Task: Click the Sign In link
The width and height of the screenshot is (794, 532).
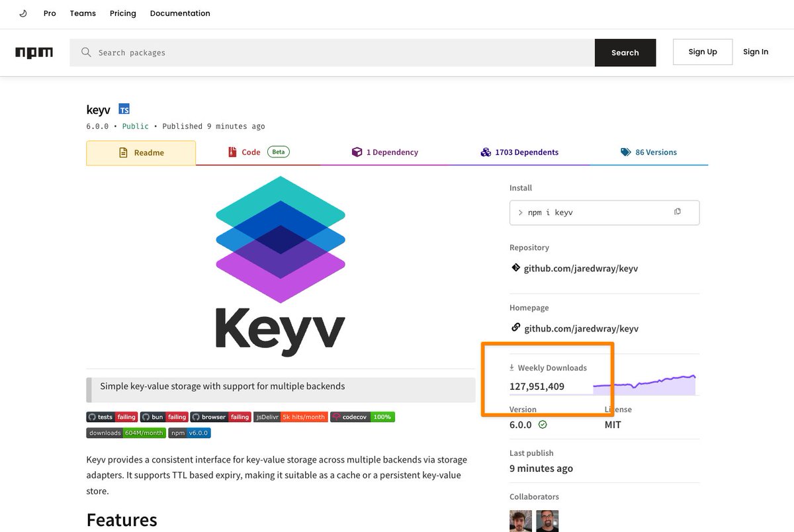Action: [756, 52]
